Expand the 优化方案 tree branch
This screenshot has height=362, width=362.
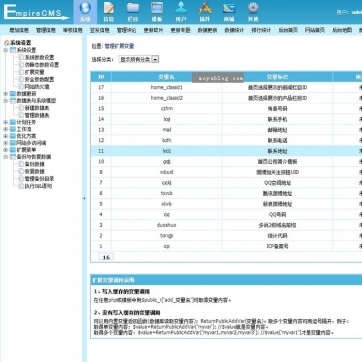coord(6,136)
